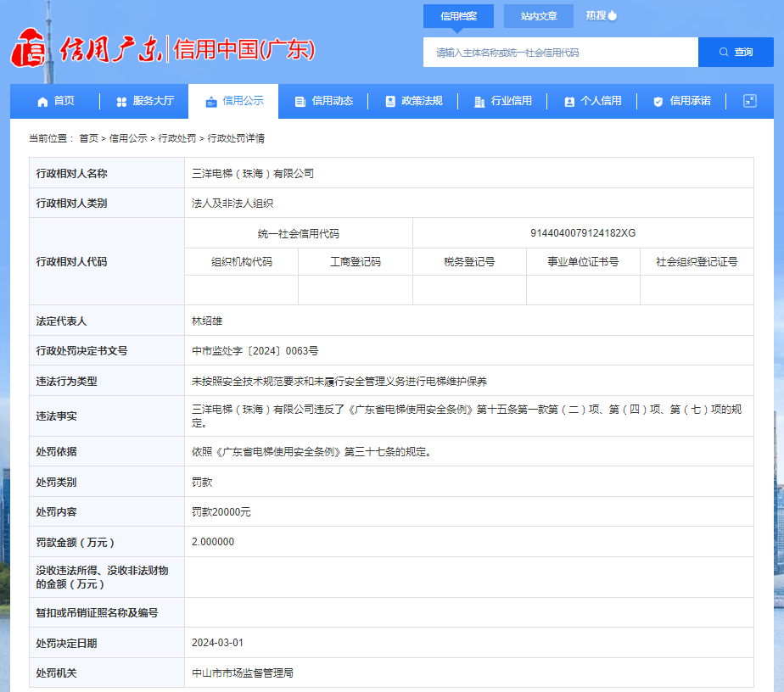This screenshot has width=784, height=692.
Task: Click the 信用广东 red logo emblem
Action: click(x=29, y=47)
